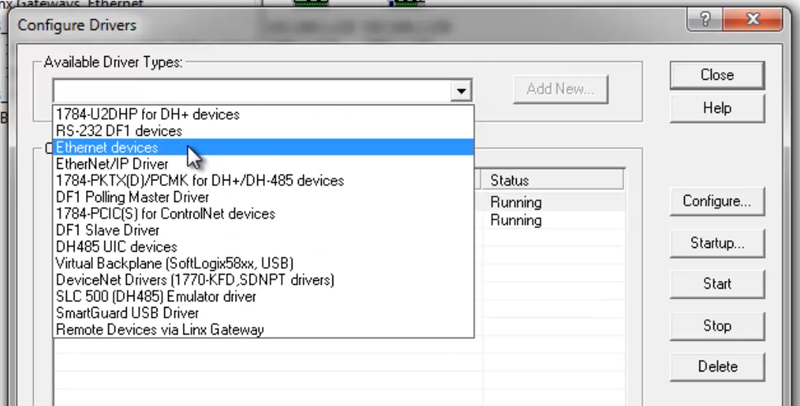
Task: Collapse the Available Driver Types dropdown arrow
Action: [x=461, y=91]
